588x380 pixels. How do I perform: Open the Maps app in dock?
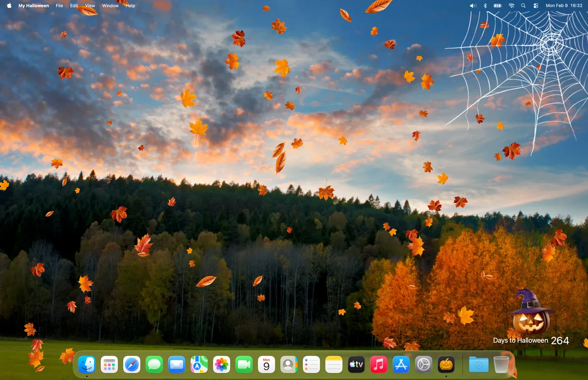tap(199, 364)
